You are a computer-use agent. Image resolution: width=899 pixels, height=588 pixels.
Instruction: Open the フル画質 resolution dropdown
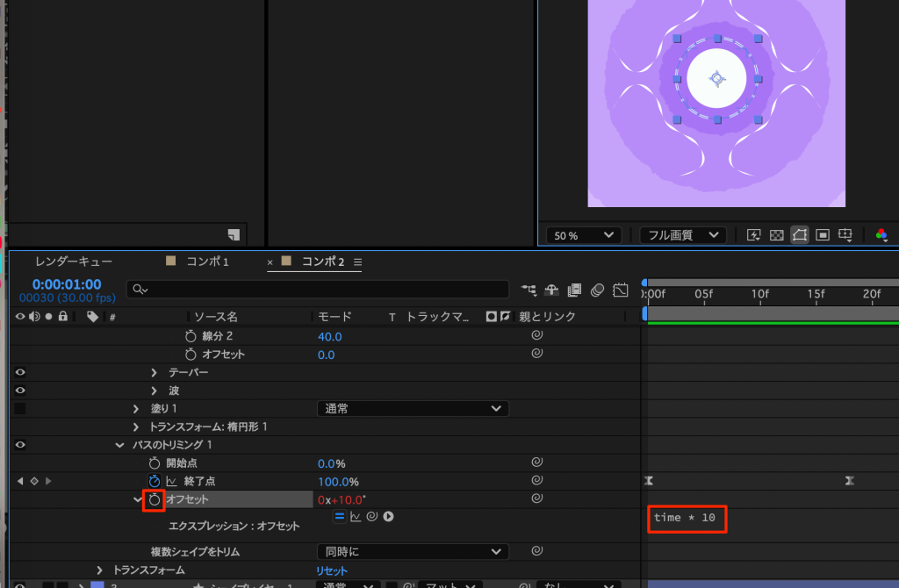(681, 235)
